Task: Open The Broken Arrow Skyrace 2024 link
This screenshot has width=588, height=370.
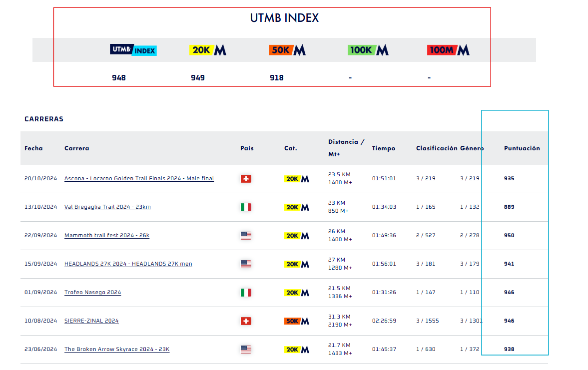Action: [116, 350]
